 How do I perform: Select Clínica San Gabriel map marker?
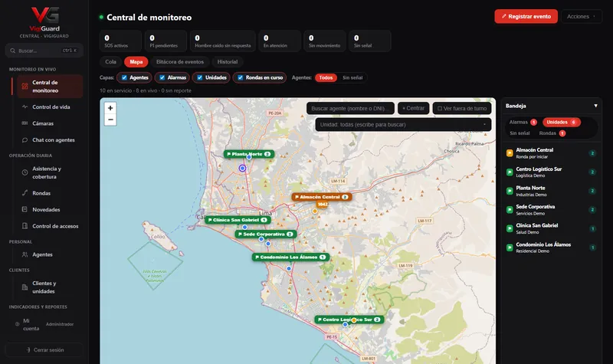click(238, 220)
